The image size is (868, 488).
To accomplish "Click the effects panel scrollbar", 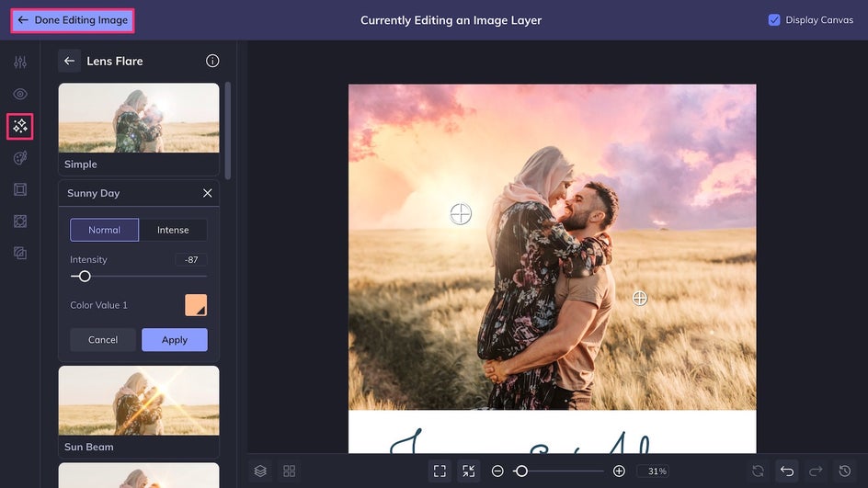I will (227, 131).
